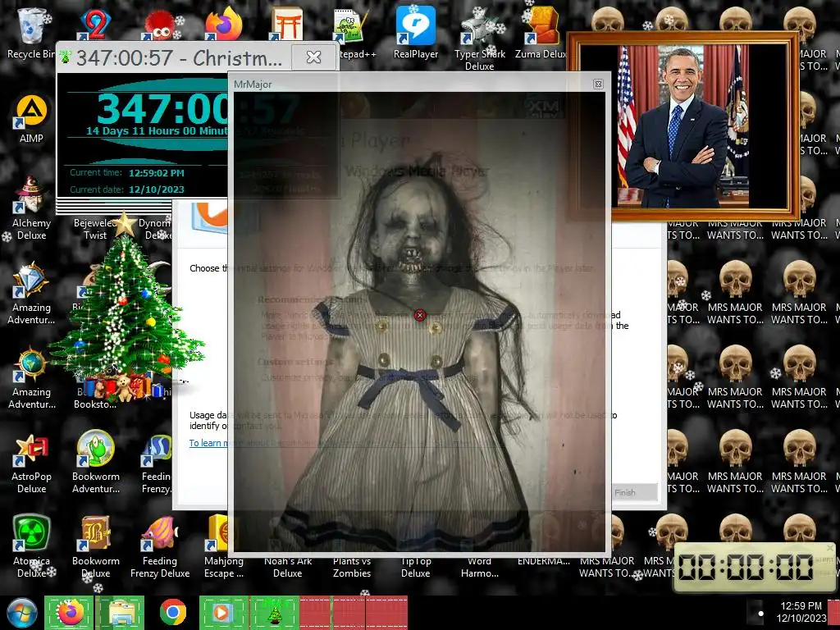
Task: Open the red fuzzy ball game shortcut
Action: (x=160, y=25)
